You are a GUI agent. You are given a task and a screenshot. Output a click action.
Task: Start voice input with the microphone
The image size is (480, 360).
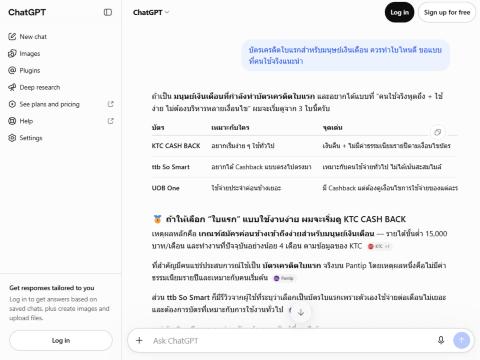click(441, 340)
